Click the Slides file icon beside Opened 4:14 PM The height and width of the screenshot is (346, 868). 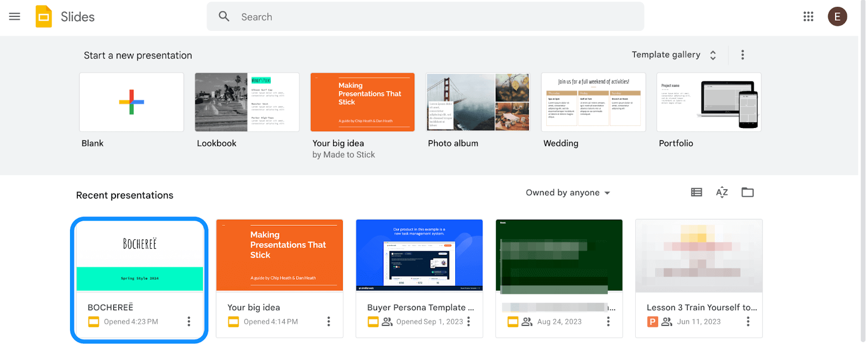(233, 322)
